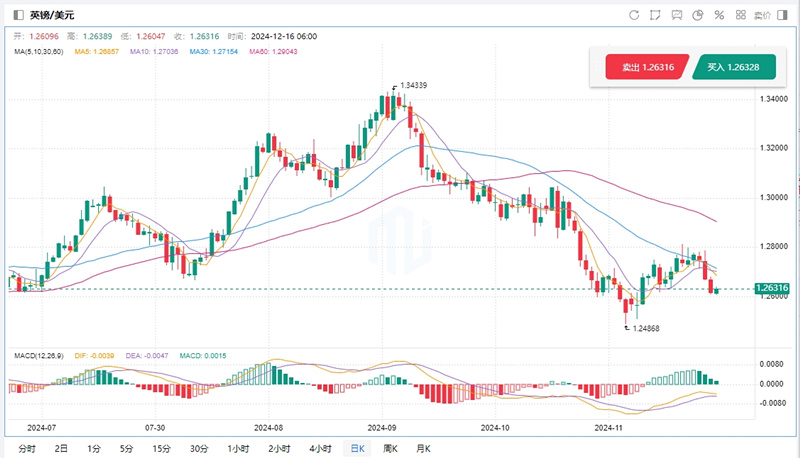800x458 pixels.
Task: Toggle the right sidebar panel icon
Action: point(784,15)
